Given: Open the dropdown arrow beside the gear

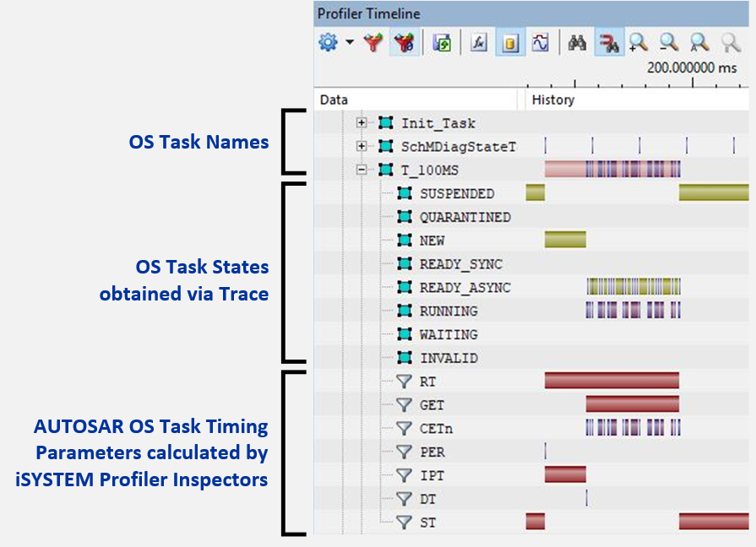Looking at the screenshot, I should click(x=349, y=43).
